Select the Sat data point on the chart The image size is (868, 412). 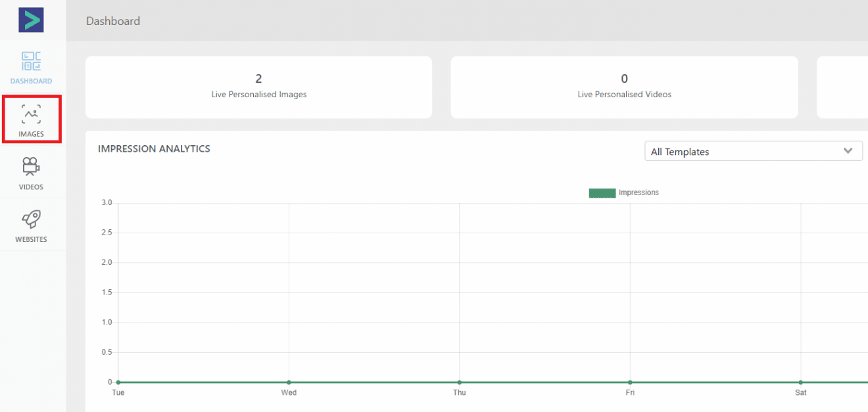[800, 382]
